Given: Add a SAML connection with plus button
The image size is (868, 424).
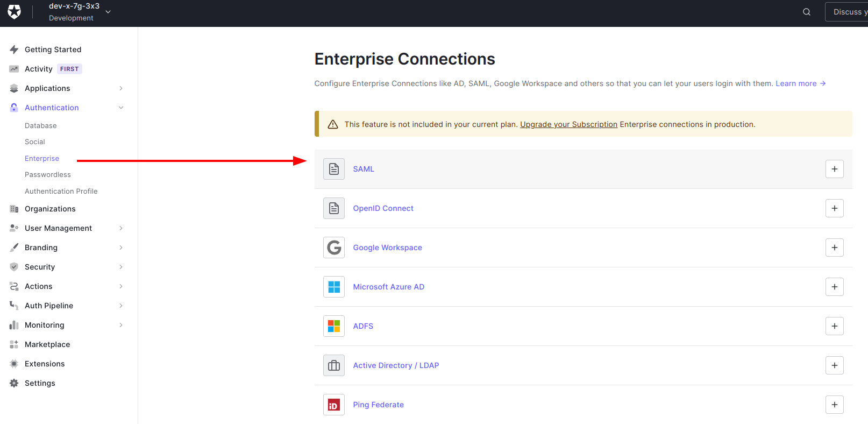Looking at the screenshot, I should point(835,169).
